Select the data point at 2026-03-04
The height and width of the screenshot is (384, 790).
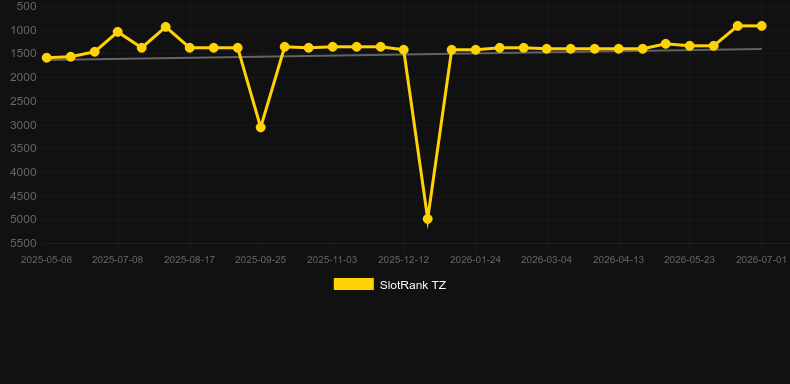[547, 48]
